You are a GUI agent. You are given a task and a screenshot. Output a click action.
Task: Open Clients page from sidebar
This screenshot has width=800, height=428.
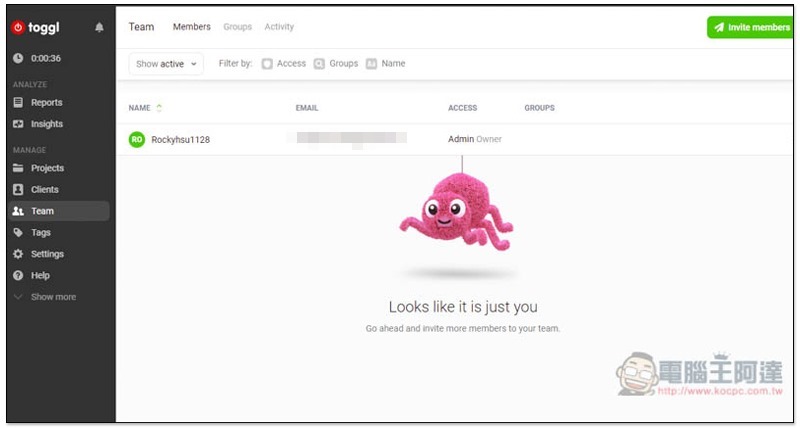pyautogui.click(x=44, y=189)
